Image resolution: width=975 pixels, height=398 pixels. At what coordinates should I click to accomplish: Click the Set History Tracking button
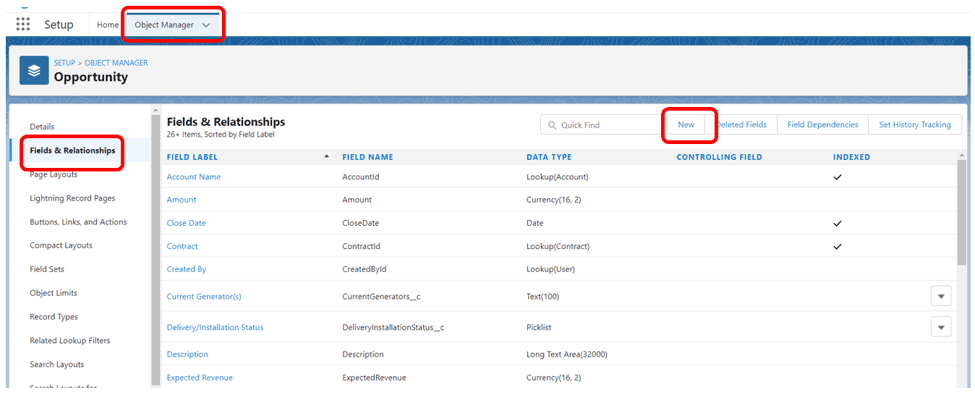pyautogui.click(x=915, y=125)
